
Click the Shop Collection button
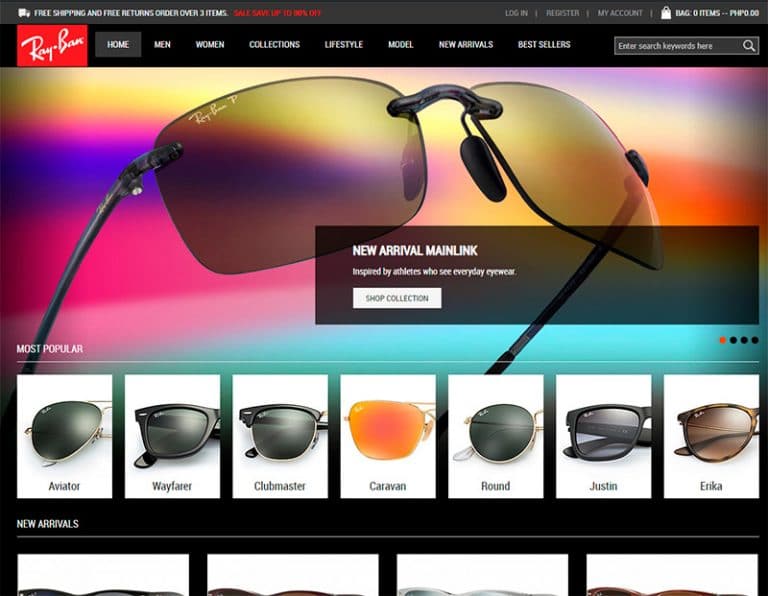click(397, 298)
